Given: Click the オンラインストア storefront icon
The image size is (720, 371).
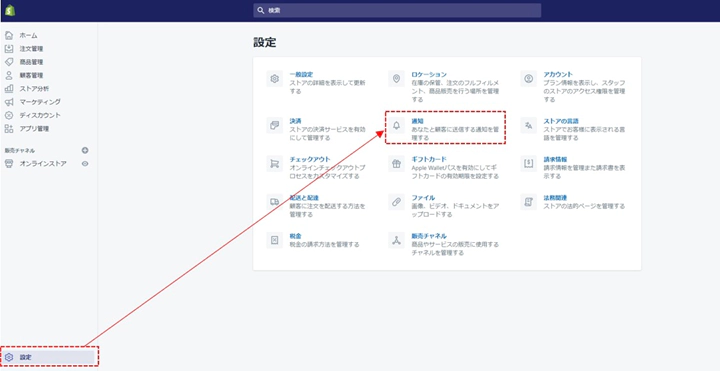Looking at the screenshot, I should [9, 163].
